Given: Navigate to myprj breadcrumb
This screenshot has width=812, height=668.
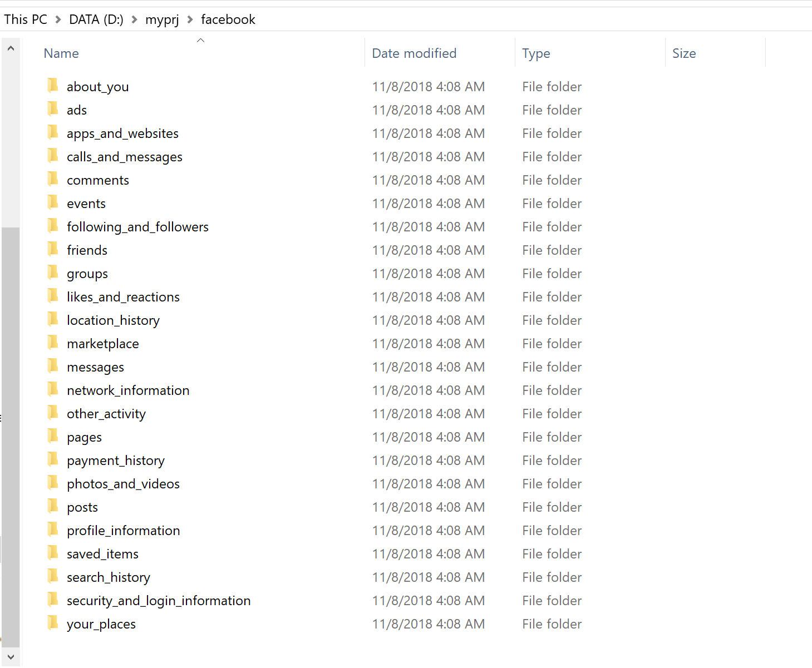Looking at the screenshot, I should click(162, 19).
